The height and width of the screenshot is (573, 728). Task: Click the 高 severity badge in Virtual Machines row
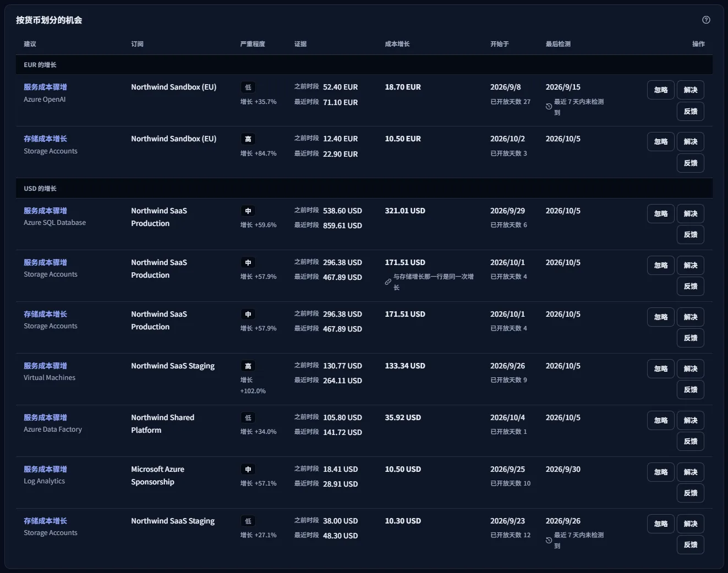tap(248, 366)
